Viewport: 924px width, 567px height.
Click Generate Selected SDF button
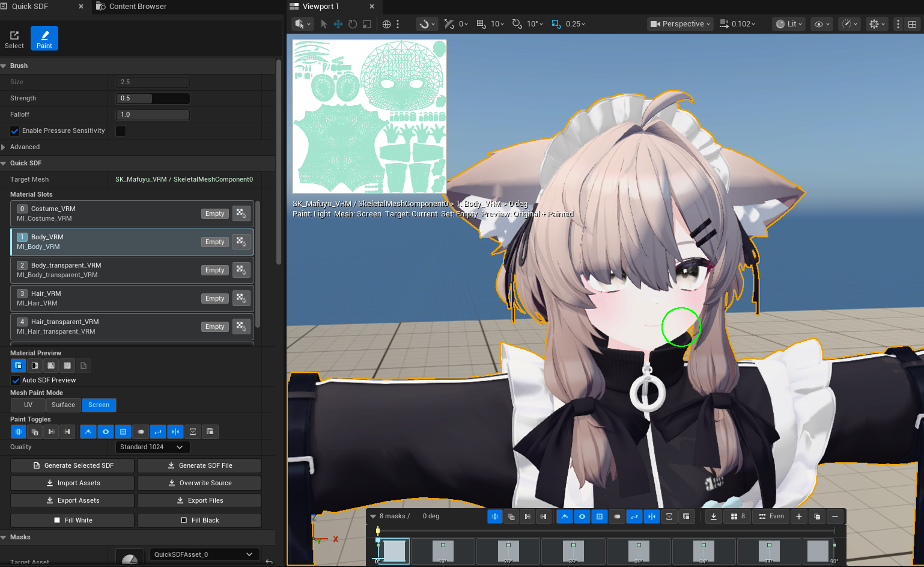tap(72, 465)
